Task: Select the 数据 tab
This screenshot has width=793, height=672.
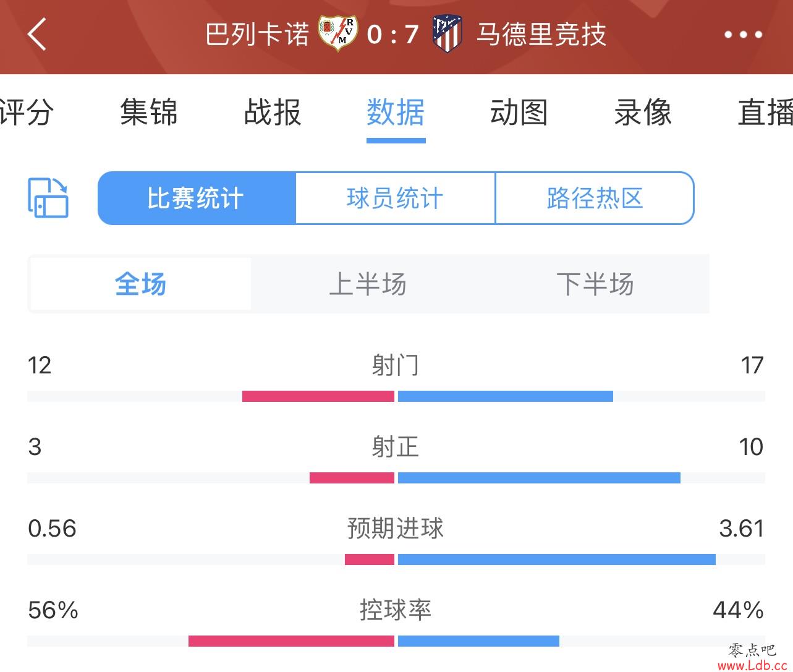Action: [396, 113]
